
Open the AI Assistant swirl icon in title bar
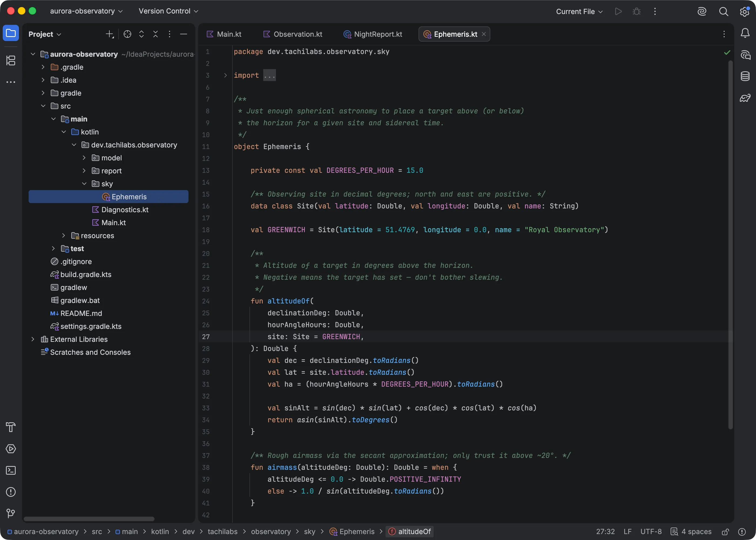tap(701, 11)
